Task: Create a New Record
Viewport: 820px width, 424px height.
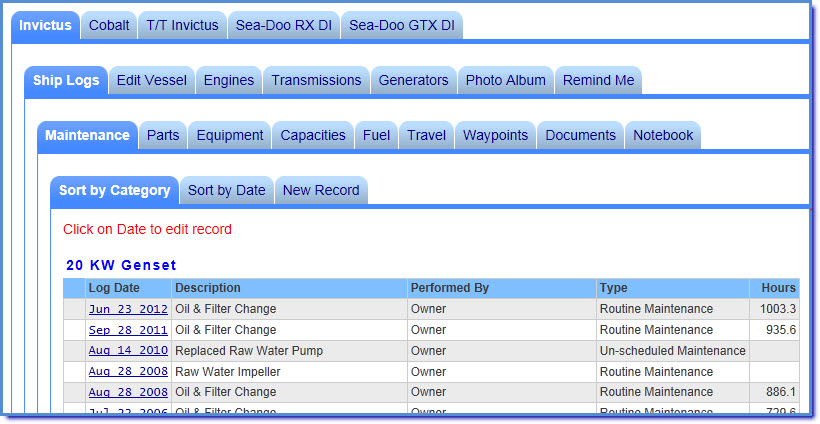Action: click(321, 190)
